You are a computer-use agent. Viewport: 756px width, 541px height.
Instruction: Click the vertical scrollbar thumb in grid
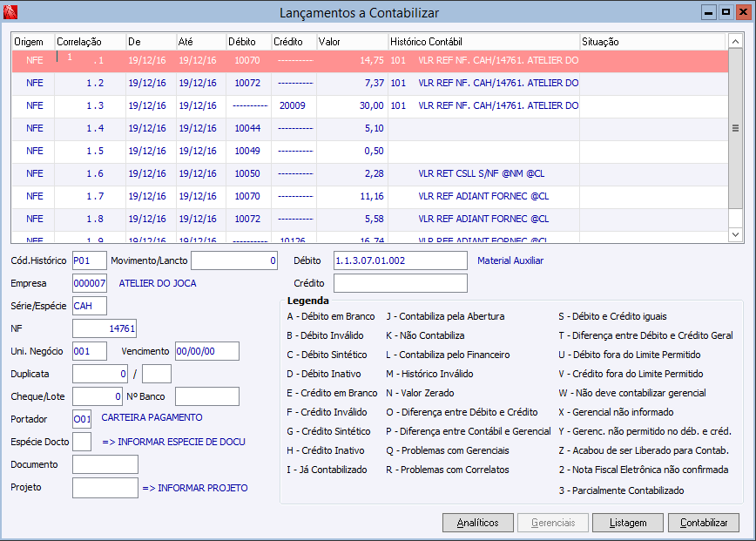click(734, 128)
